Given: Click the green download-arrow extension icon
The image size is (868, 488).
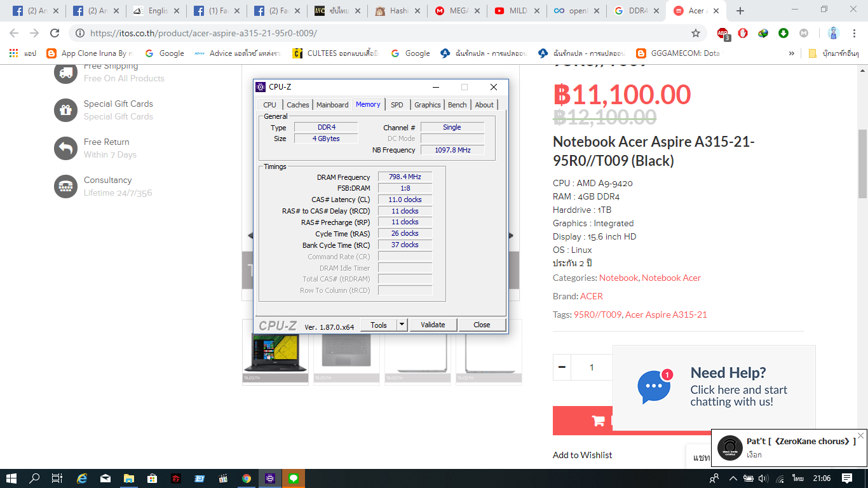Looking at the screenshot, I should 783,33.
